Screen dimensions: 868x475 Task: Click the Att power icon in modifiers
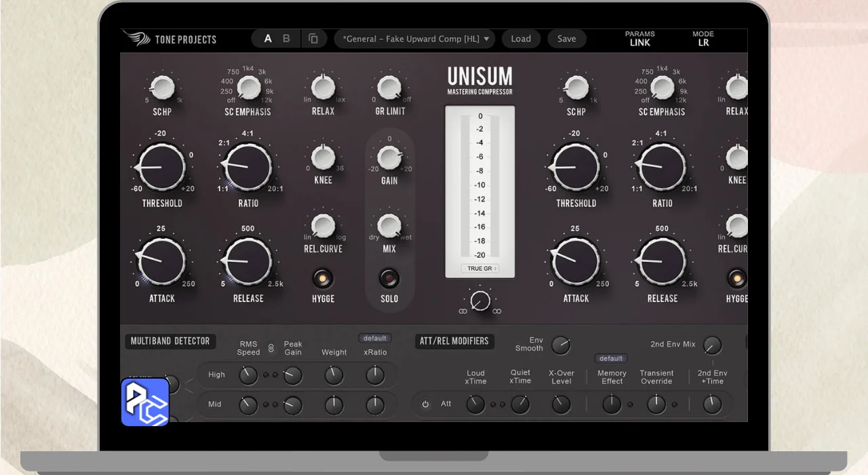(425, 404)
